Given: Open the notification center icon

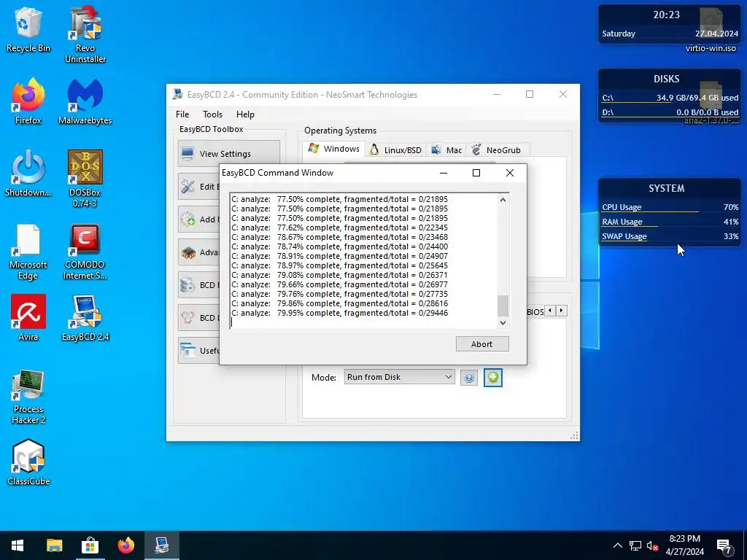Looking at the screenshot, I should tap(724, 545).
